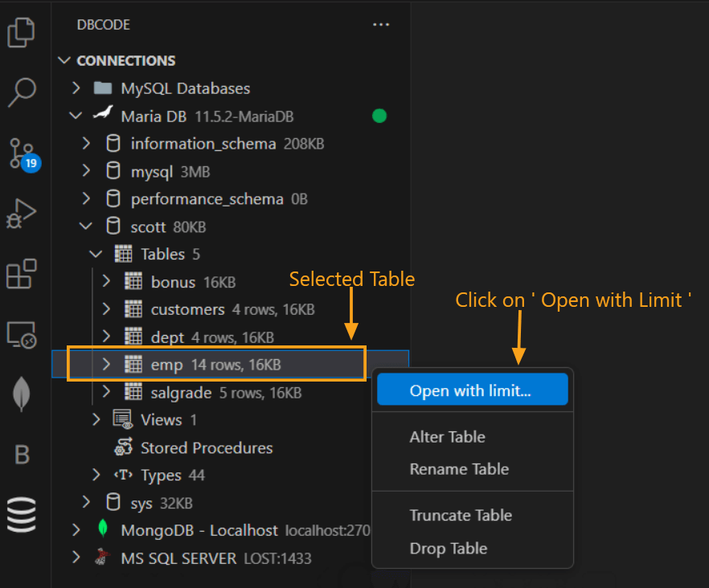Click the MongoDB - Localhost leaf icon

[x=103, y=529]
